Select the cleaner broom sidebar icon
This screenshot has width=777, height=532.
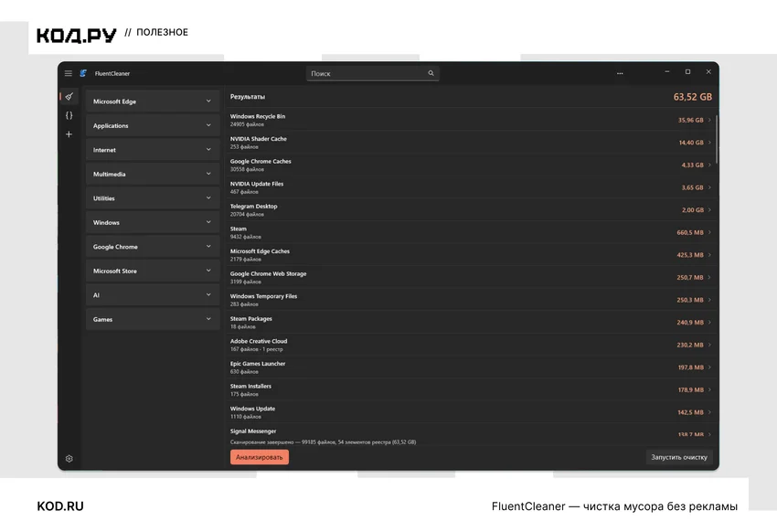click(x=69, y=97)
